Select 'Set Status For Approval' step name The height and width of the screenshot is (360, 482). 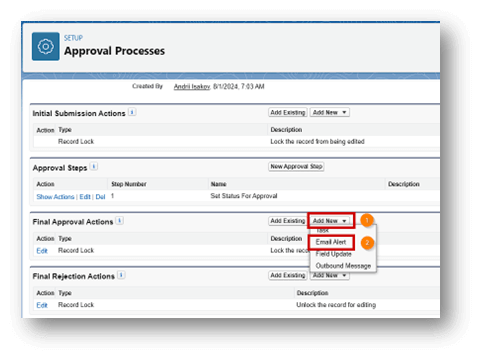click(x=244, y=196)
